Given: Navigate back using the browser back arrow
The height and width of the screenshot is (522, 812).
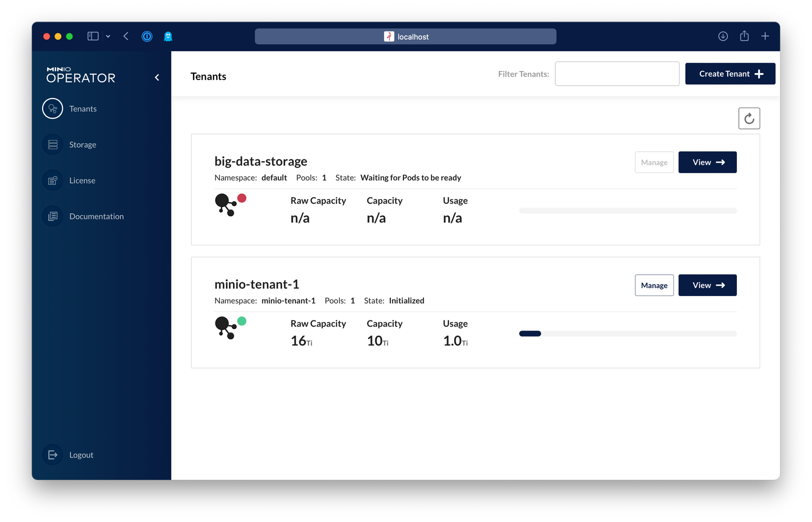Looking at the screenshot, I should click(126, 36).
